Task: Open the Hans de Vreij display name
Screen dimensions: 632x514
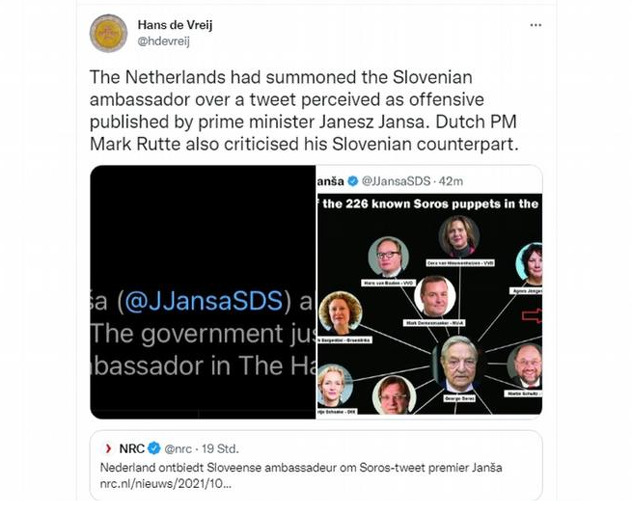Action: (x=175, y=25)
